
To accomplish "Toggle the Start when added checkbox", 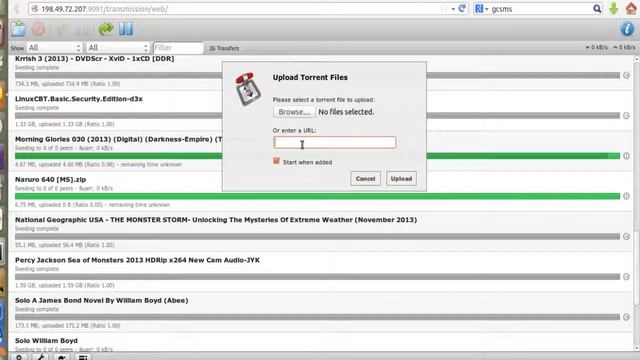I will [x=276, y=161].
